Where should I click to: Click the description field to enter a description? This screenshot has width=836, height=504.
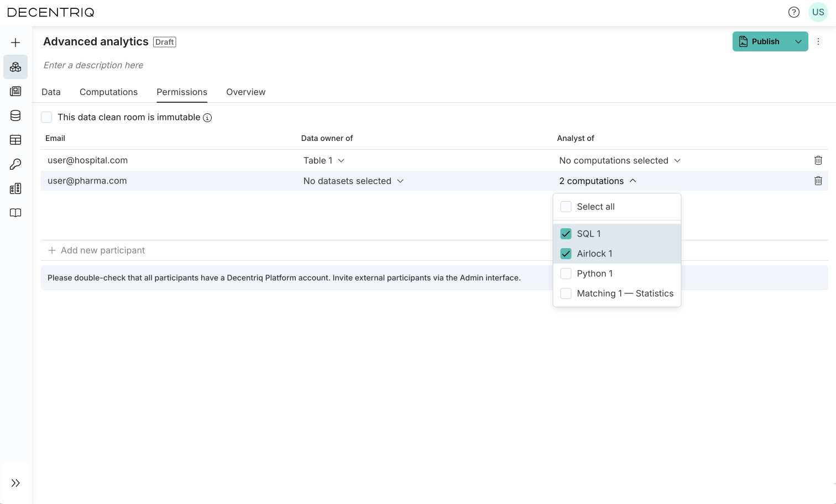tap(93, 65)
